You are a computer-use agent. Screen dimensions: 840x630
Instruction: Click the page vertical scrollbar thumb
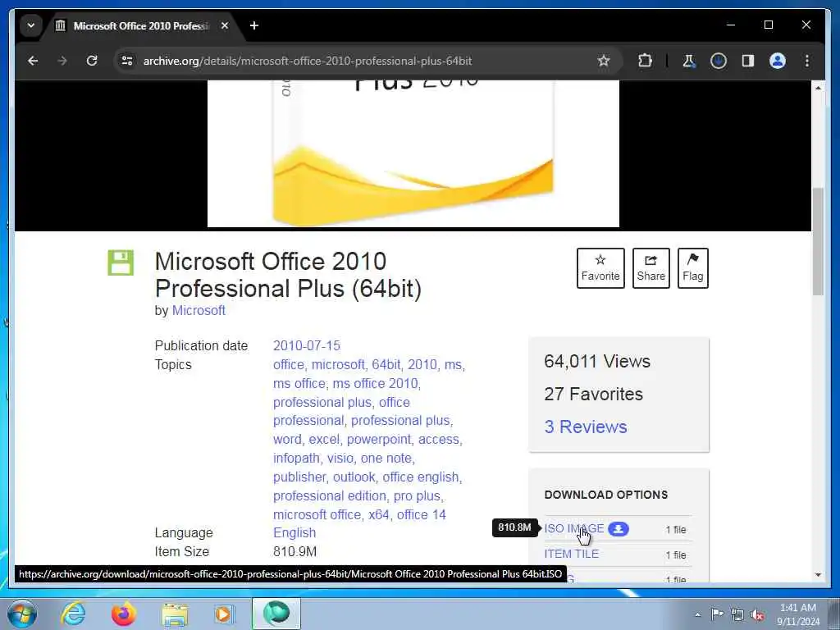pyautogui.click(x=818, y=241)
